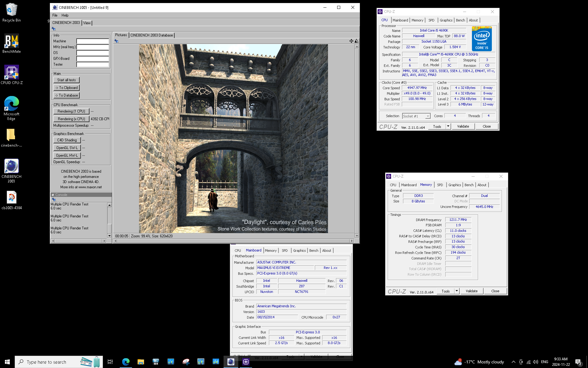Open File Explorer from the taskbar
Image resolution: width=588 pixels, height=368 pixels.
tap(141, 362)
